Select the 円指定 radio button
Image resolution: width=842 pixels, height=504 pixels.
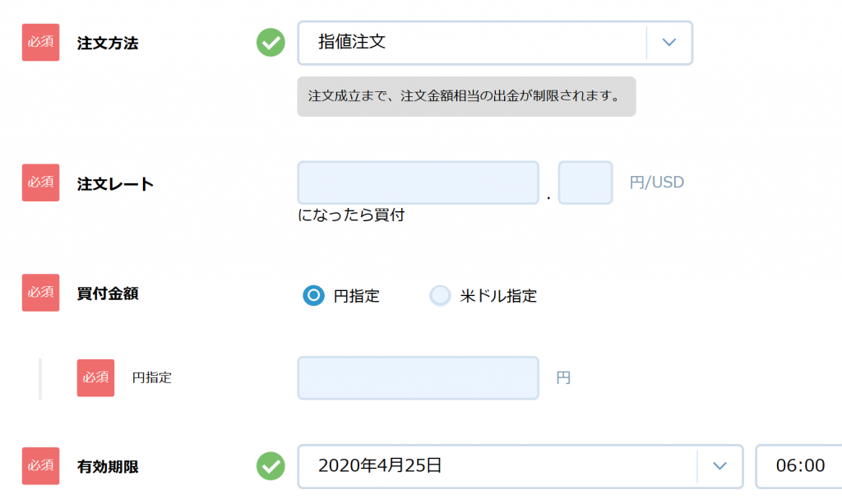313,295
